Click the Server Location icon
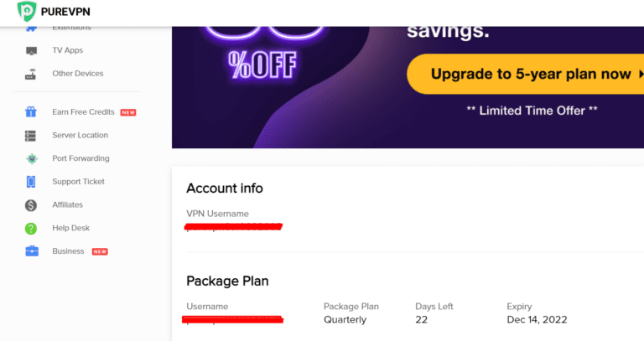Screen dimensions: 644x341 31,135
